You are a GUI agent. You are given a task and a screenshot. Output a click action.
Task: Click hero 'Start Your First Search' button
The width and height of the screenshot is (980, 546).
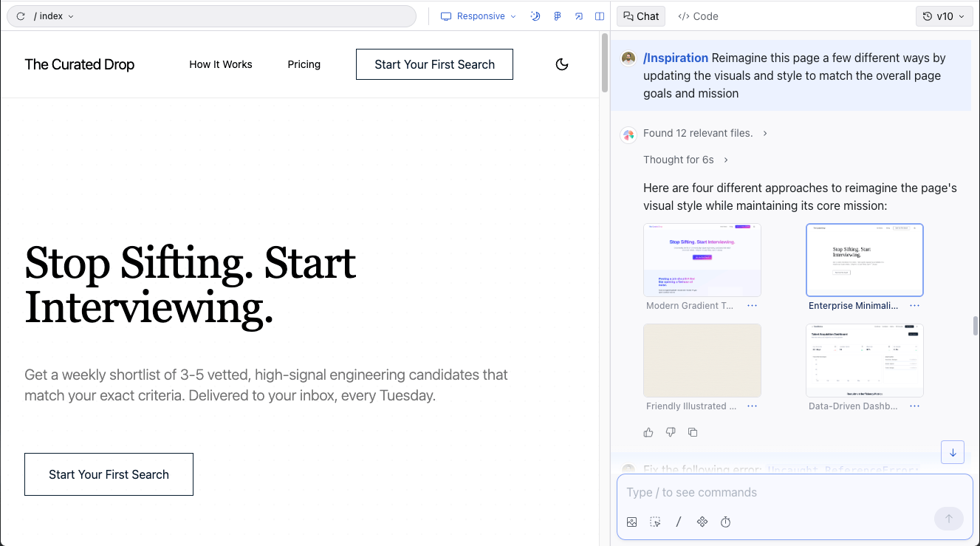click(x=109, y=474)
